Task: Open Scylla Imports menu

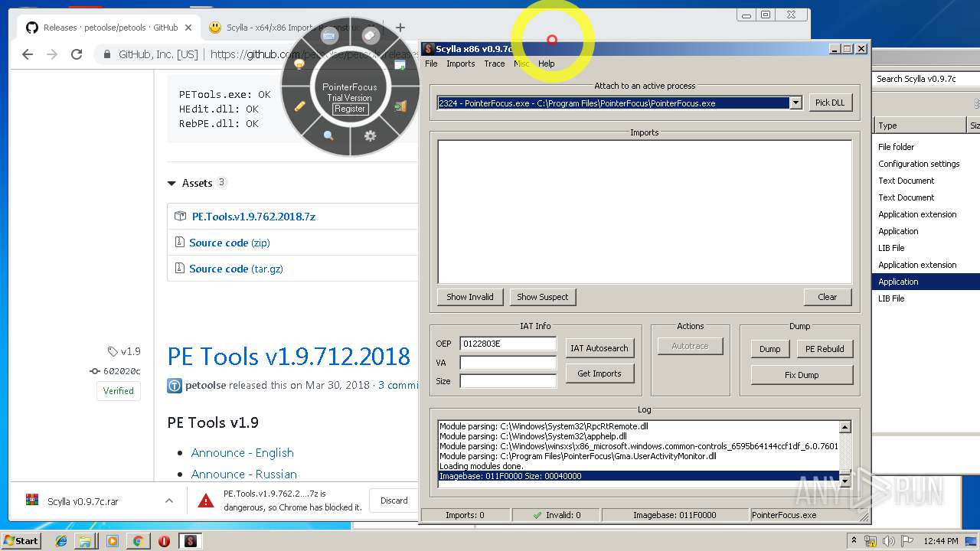Action: point(461,64)
